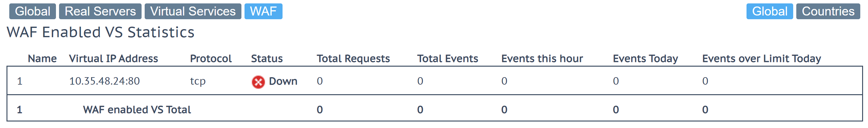Click the Virtual IP Address column header
The height and width of the screenshot is (128, 868).
click(113, 59)
